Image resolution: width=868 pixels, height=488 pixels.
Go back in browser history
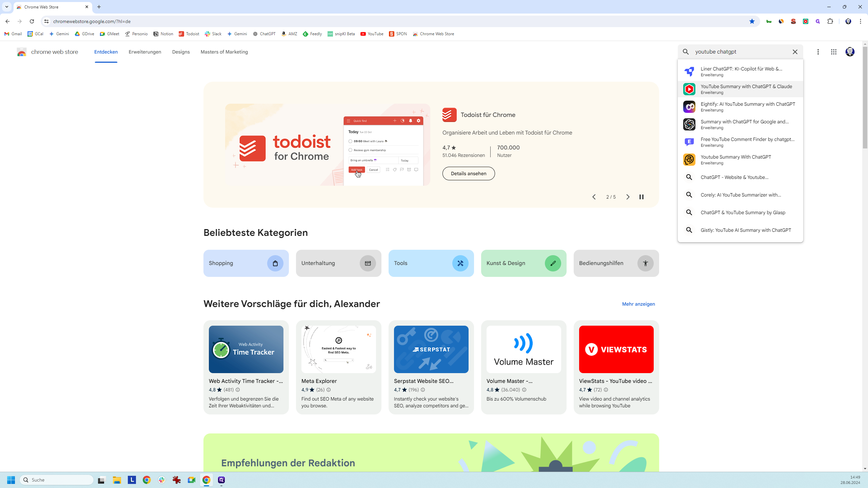pos(7,21)
